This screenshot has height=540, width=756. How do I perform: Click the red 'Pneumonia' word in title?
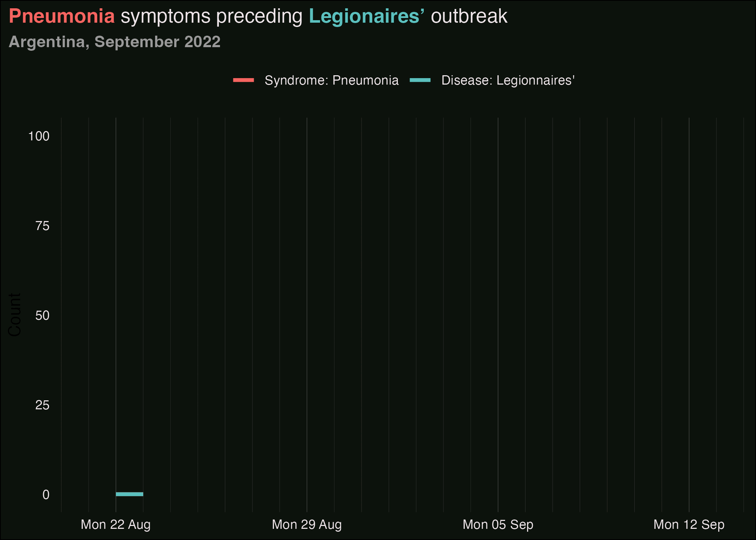tap(62, 16)
